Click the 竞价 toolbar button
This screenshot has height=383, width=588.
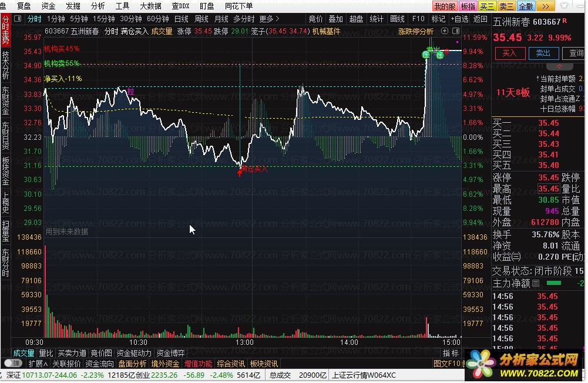click(x=315, y=19)
